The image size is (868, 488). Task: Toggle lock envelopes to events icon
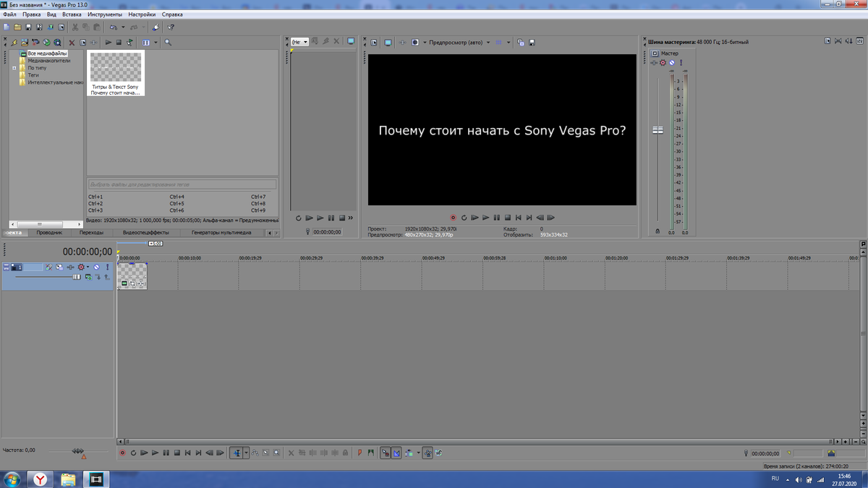pyautogui.click(x=427, y=453)
